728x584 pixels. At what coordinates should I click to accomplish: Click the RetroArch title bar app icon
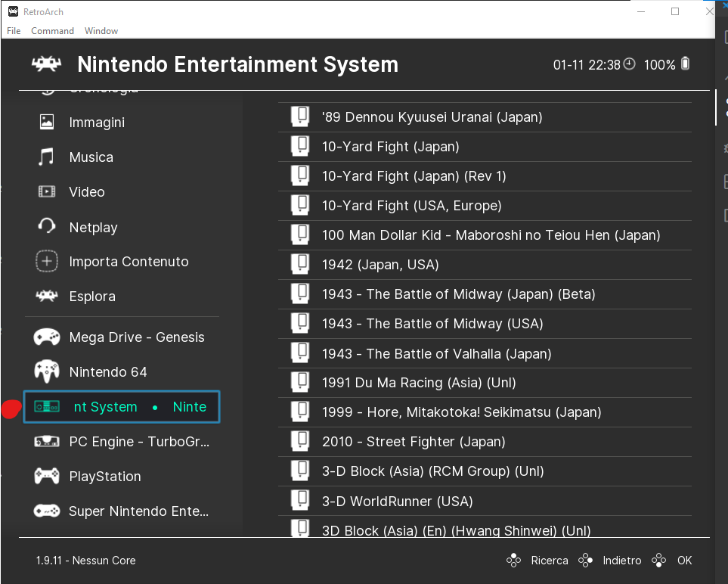[13, 11]
